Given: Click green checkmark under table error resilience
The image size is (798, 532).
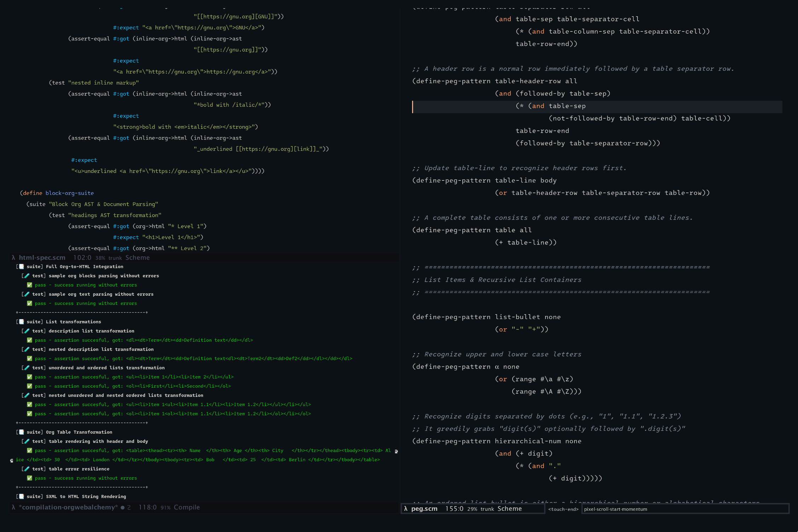Looking at the screenshot, I should click(30, 478).
